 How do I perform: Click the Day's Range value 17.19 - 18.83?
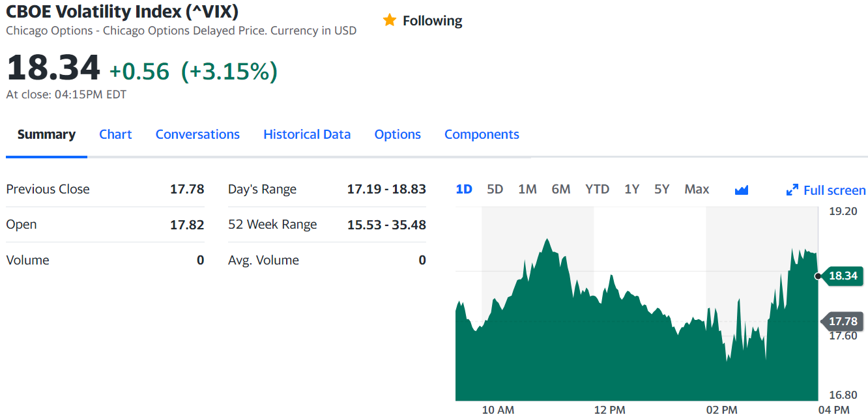point(386,189)
